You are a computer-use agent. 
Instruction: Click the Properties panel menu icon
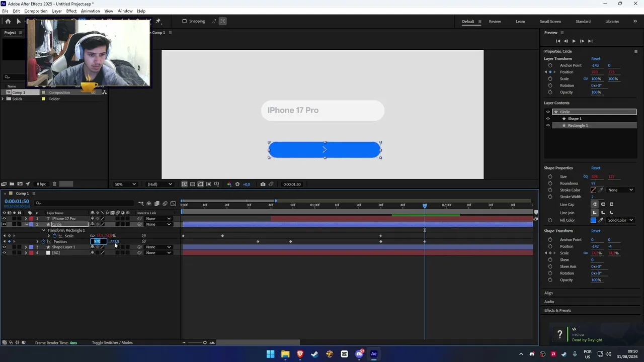coord(635,51)
